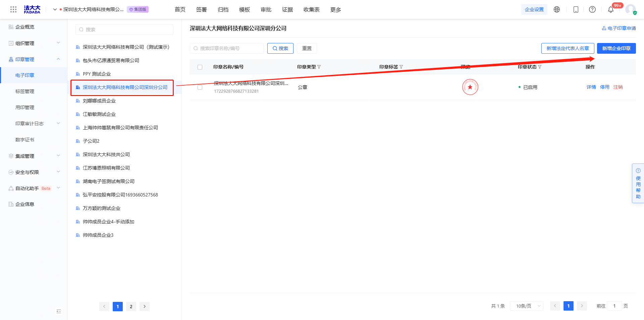The image size is (644, 320).
Task: Click the 重置 button
Action: coord(307,48)
